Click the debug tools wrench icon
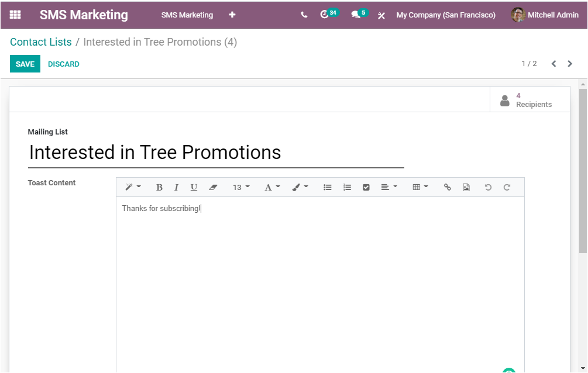The width and height of the screenshot is (588, 373). [x=381, y=15]
